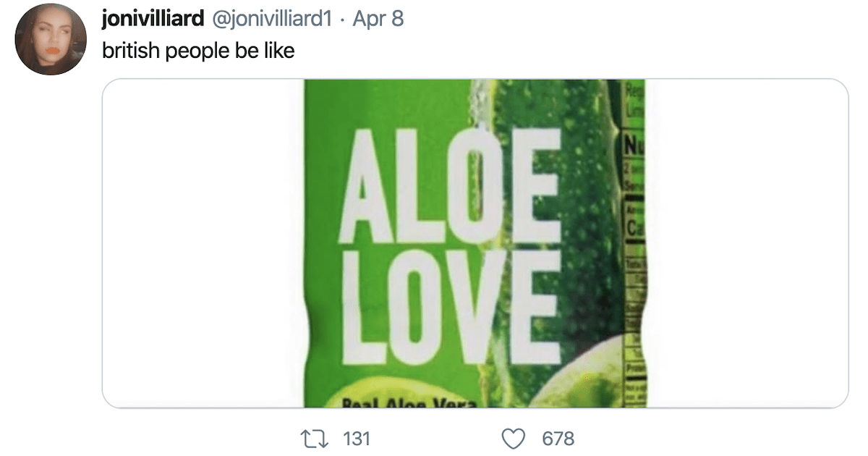Screen dimensions: 868x456
Task: Click the tweet text "british people be like"
Action: (x=198, y=51)
